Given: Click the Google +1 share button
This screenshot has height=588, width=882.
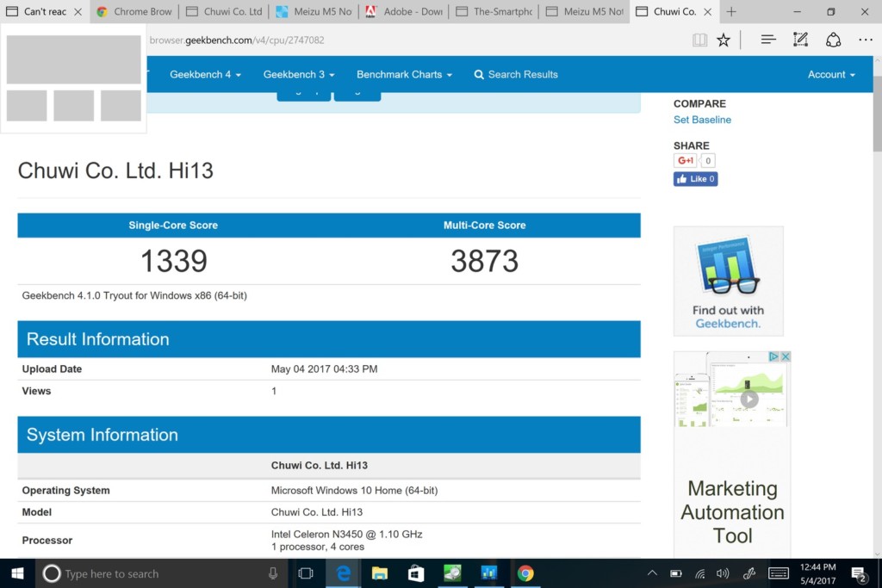Looking at the screenshot, I should coord(685,160).
